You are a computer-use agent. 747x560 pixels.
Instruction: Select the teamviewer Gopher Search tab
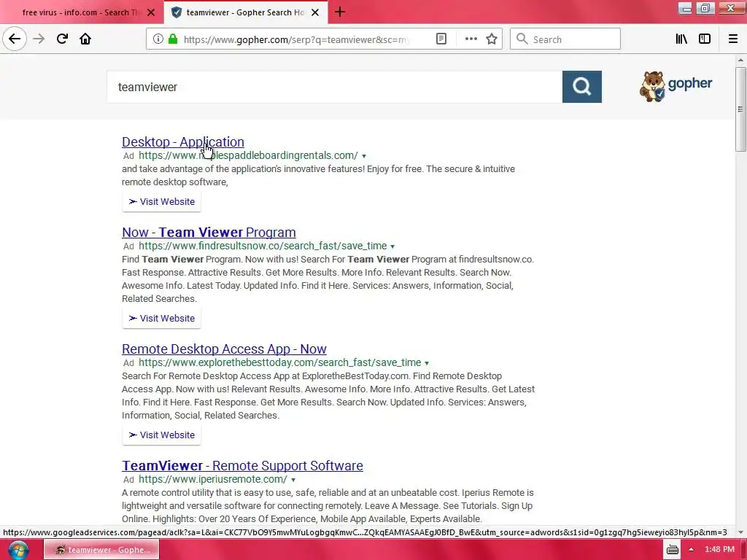[246, 12]
